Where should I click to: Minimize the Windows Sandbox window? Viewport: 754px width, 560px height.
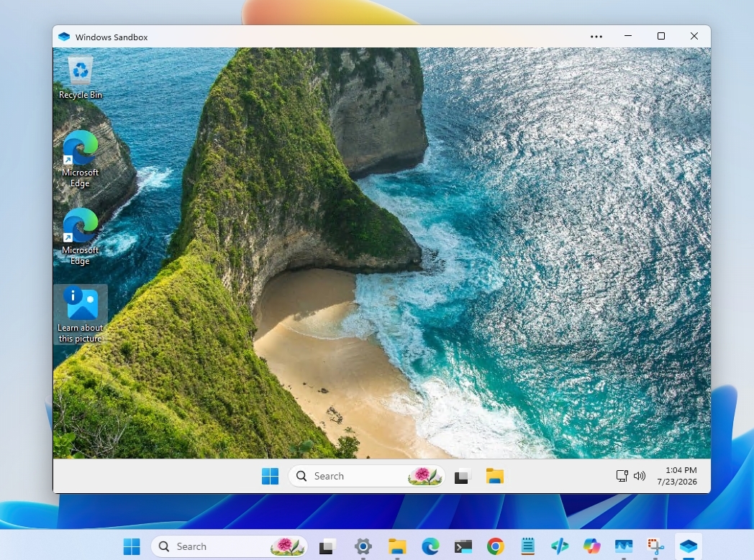click(x=628, y=36)
